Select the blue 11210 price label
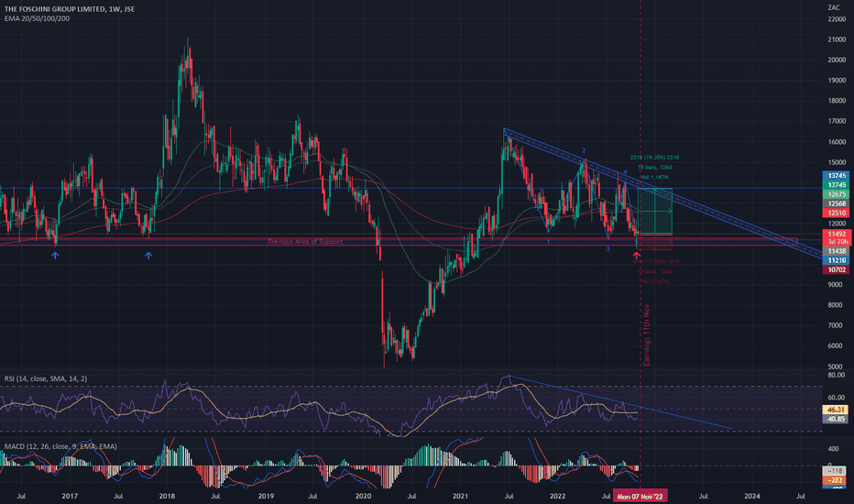This screenshot has height=504, width=854. pyautogui.click(x=837, y=260)
